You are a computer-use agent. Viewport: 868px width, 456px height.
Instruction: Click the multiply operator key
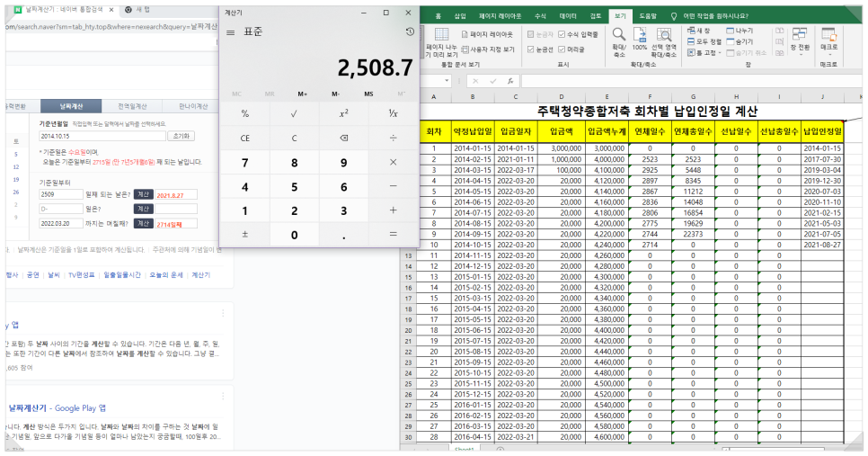[393, 162]
